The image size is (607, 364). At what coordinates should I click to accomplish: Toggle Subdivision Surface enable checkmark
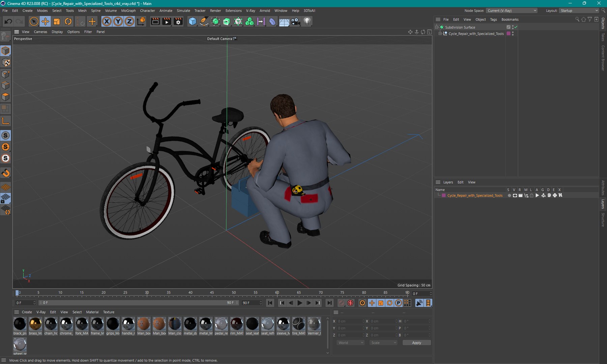coord(516,27)
